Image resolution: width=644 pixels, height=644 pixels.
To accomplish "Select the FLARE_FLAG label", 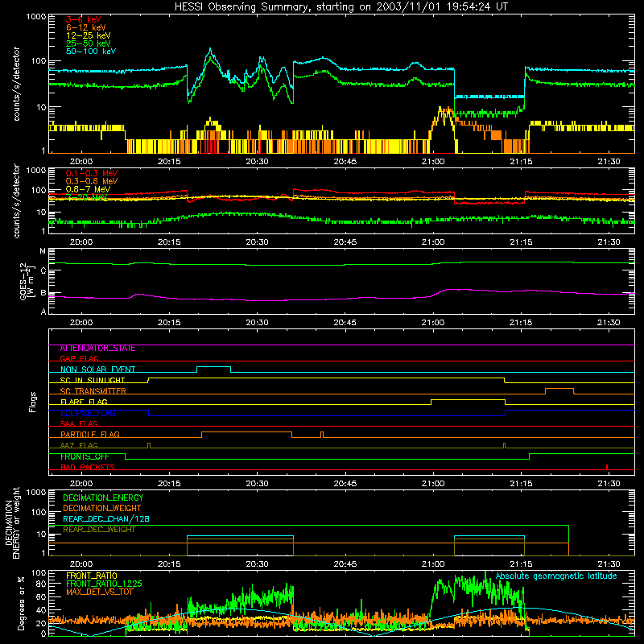I will [84, 402].
